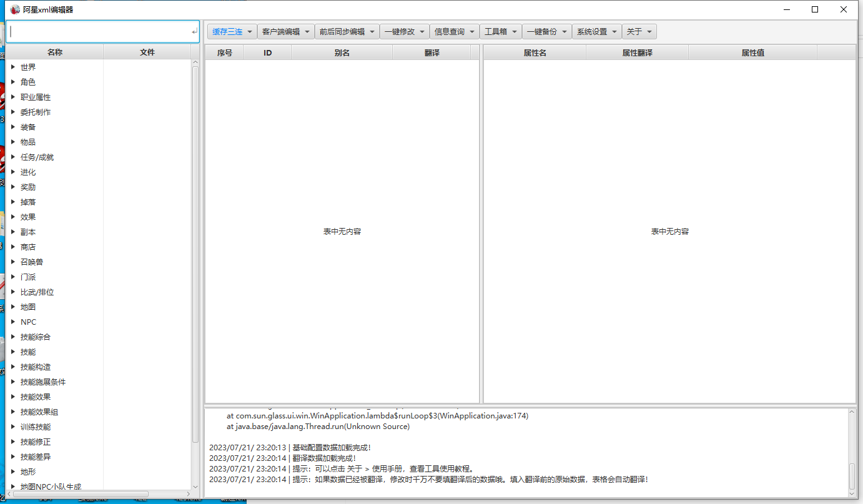863x504 pixels.
Task: Click the 属性翻译 column header
Action: [638, 52]
